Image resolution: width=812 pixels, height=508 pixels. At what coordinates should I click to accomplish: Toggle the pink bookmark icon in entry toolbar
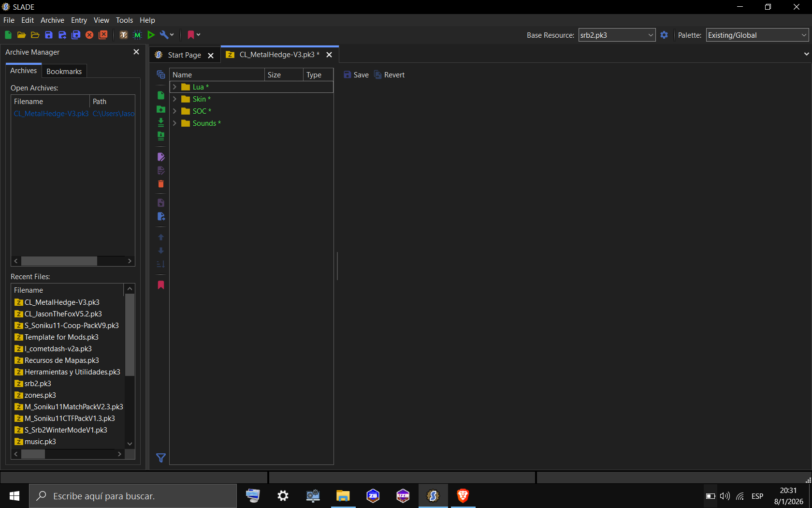(x=161, y=285)
